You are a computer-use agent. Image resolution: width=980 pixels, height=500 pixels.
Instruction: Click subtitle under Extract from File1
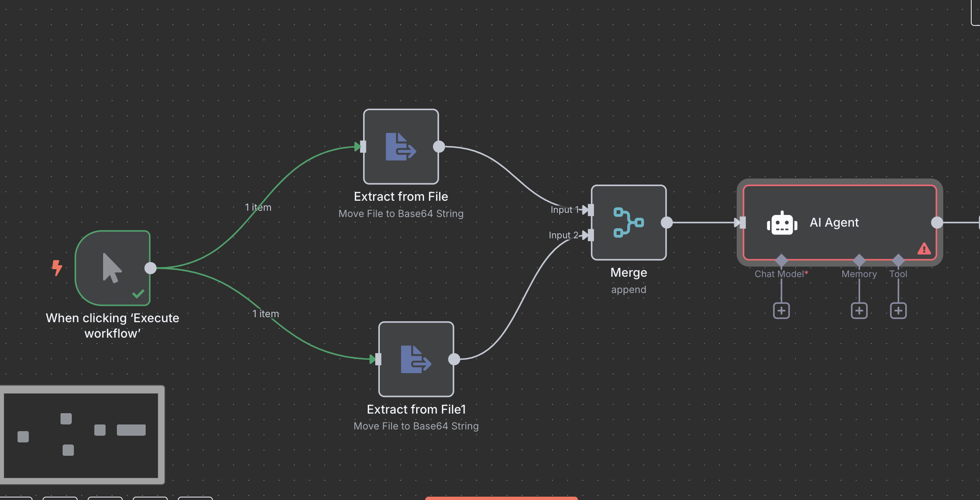tap(416, 426)
